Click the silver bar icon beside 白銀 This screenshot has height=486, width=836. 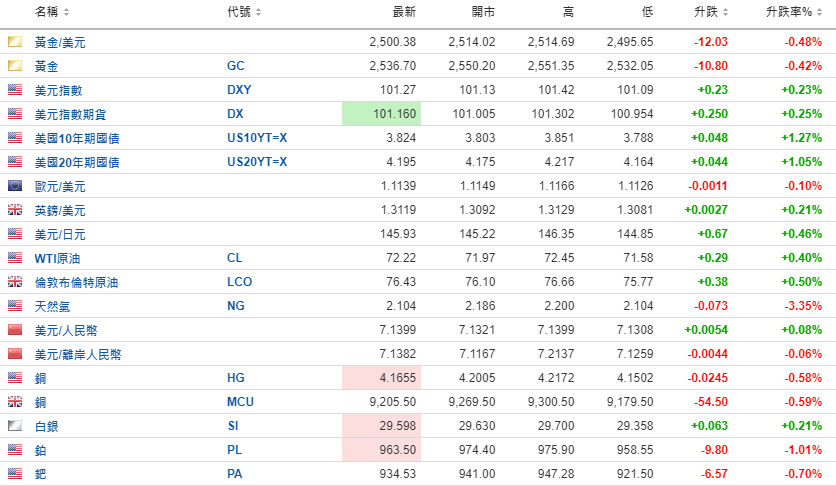coord(14,426)
